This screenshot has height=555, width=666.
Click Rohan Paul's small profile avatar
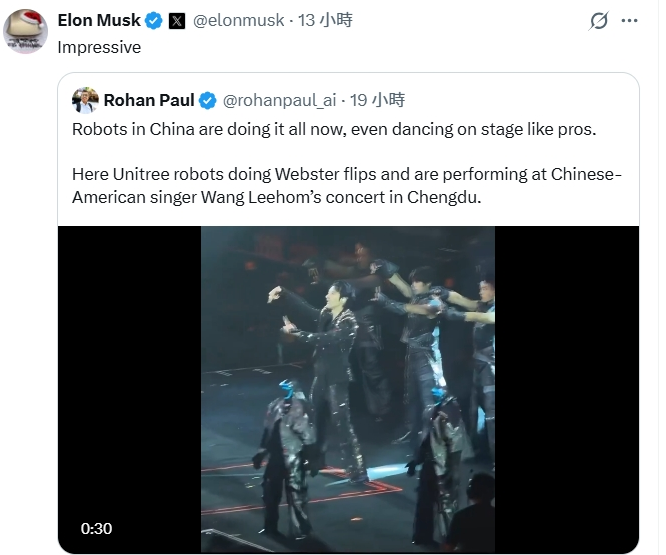pos(84,100)
